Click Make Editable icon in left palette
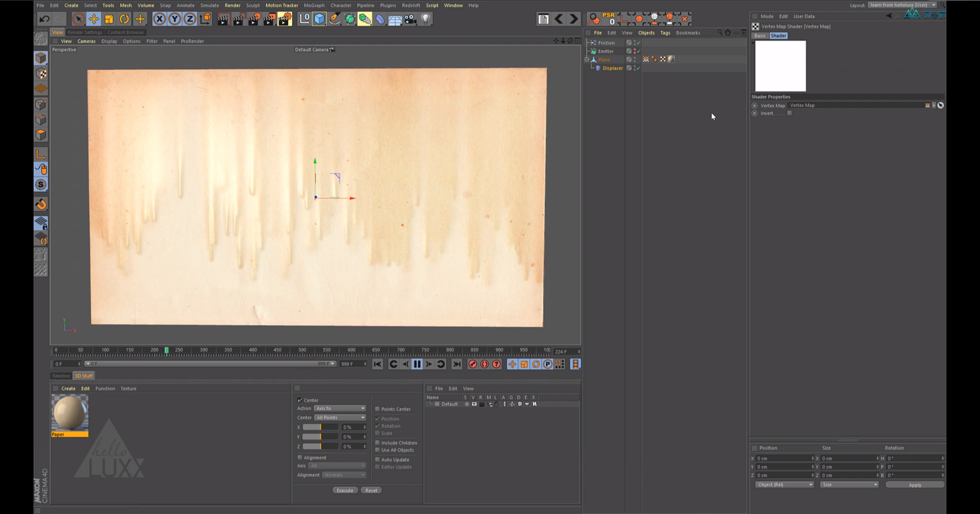 coord(41,38)
